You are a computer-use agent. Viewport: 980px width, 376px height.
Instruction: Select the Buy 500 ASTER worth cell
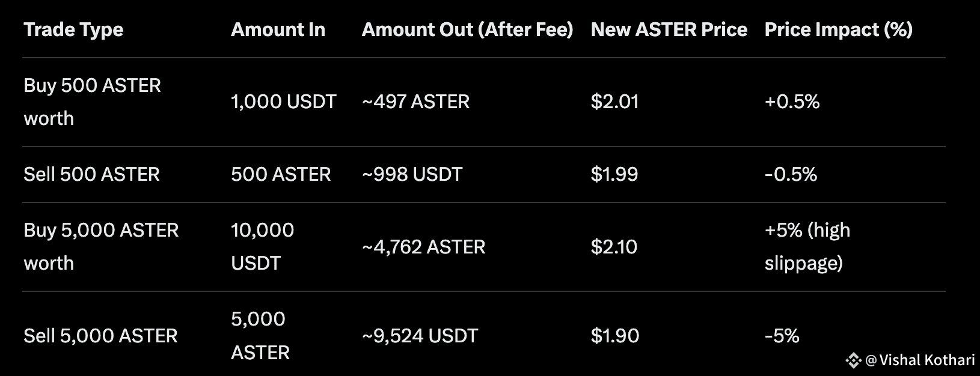tap(92, 102)
